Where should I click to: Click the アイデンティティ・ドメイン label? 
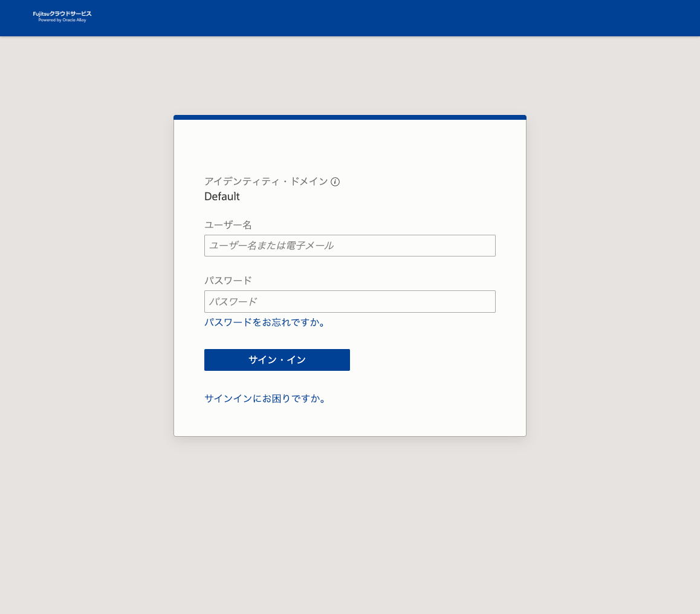pyautogui.click(x=266, y=181)
